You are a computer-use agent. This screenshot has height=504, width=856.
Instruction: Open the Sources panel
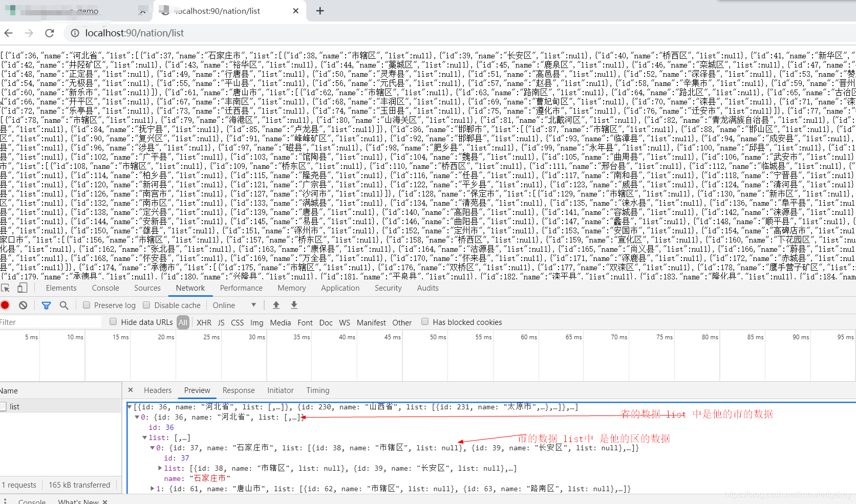coord(147,288)
